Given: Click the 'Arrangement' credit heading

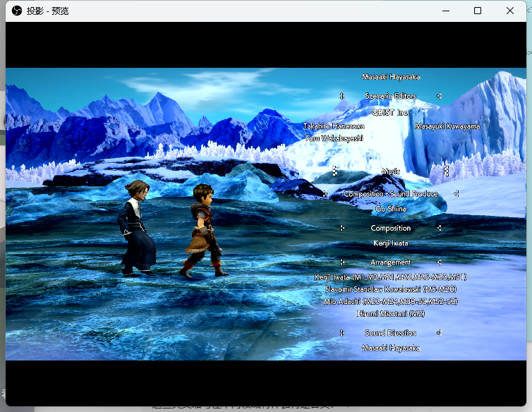Looking at the screenshot, I should tap(390, 262).
